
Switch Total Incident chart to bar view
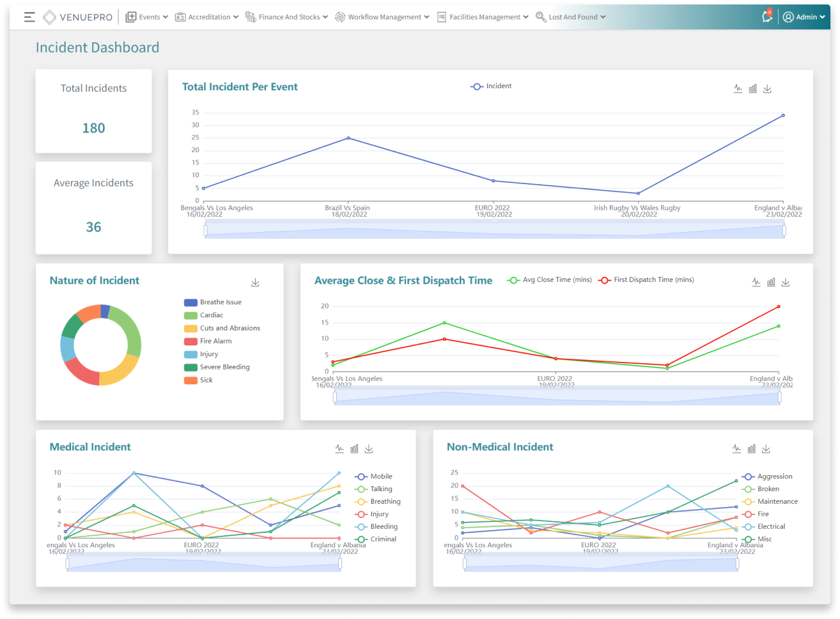(752, 89)
